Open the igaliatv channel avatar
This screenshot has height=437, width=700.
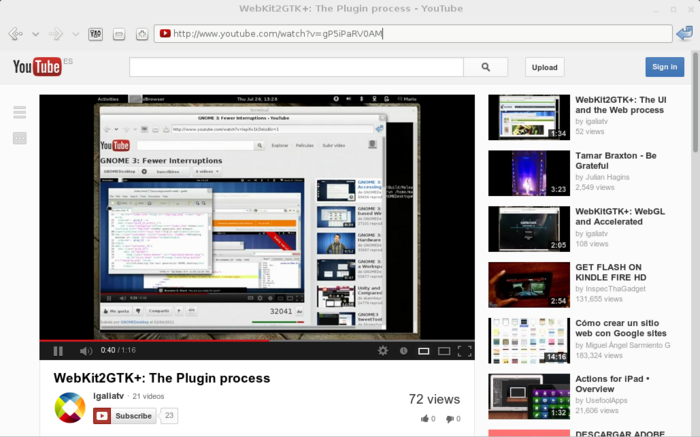tap(70, 408)
